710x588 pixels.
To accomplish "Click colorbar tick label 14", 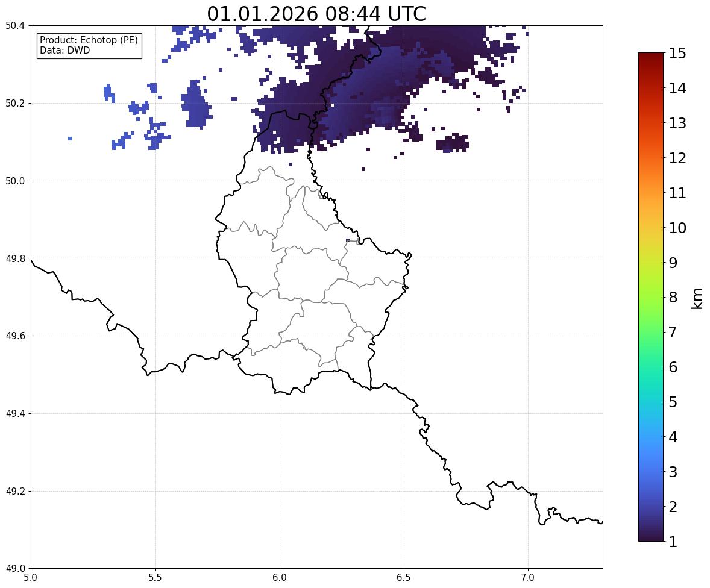I will pos(677,88).
